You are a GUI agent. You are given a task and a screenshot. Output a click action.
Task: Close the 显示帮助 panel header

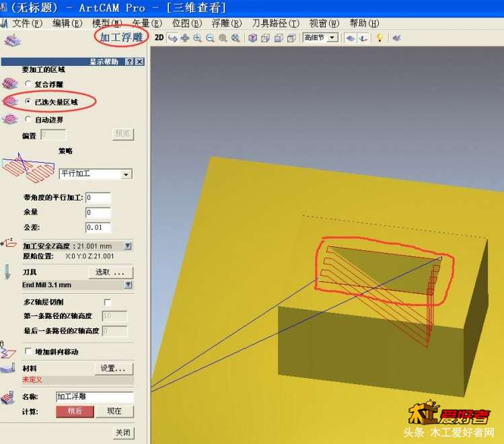click(139, 62)
